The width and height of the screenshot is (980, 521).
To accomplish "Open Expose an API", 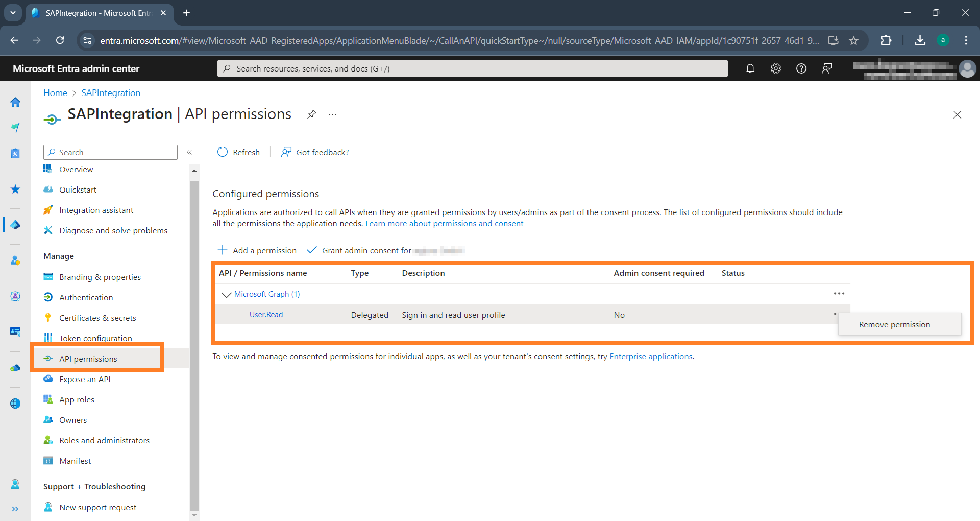I will (85, 379).
